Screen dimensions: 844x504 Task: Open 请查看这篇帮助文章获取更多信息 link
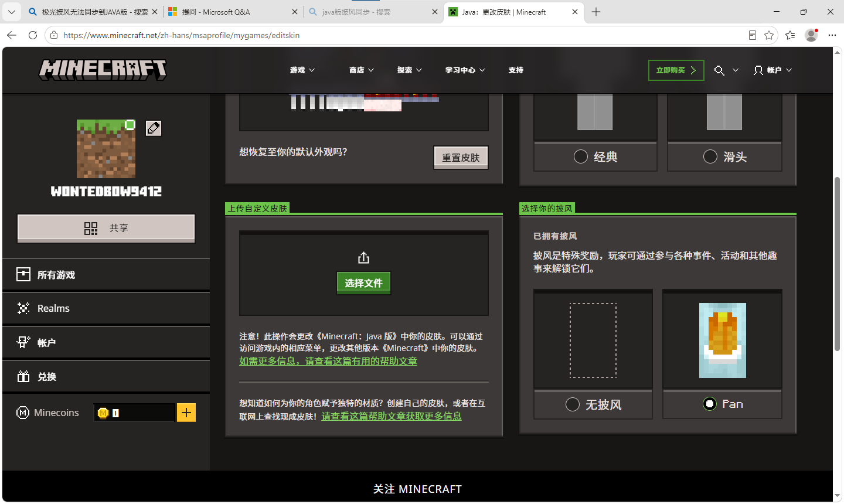coord(392,416)
